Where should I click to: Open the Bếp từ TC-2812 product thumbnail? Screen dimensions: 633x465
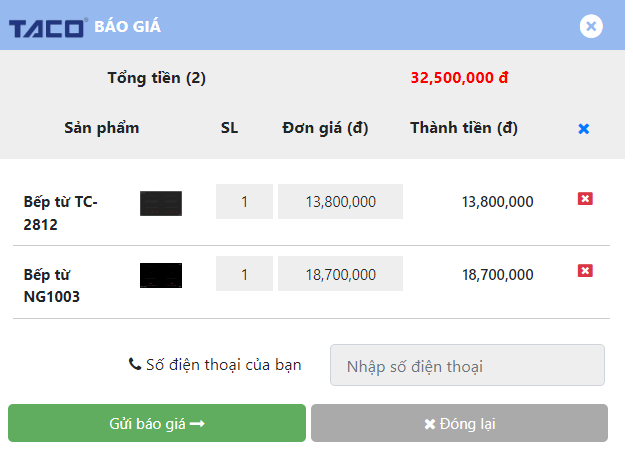(161, 203)
